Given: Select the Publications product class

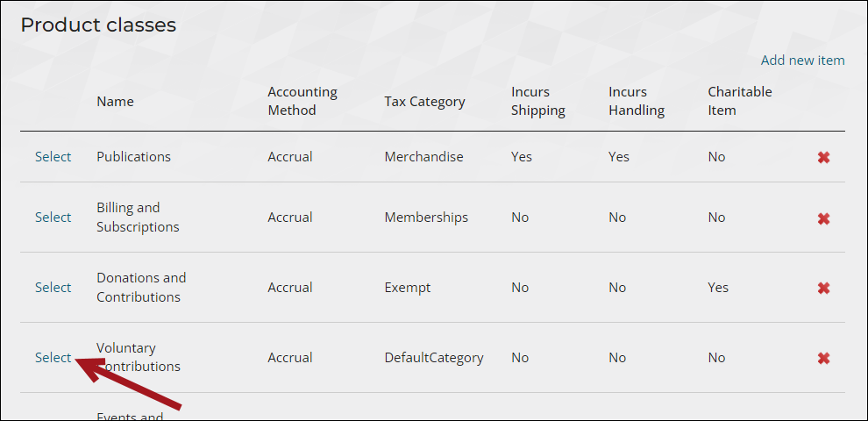Looking at the screenshot, I should 53,157.
